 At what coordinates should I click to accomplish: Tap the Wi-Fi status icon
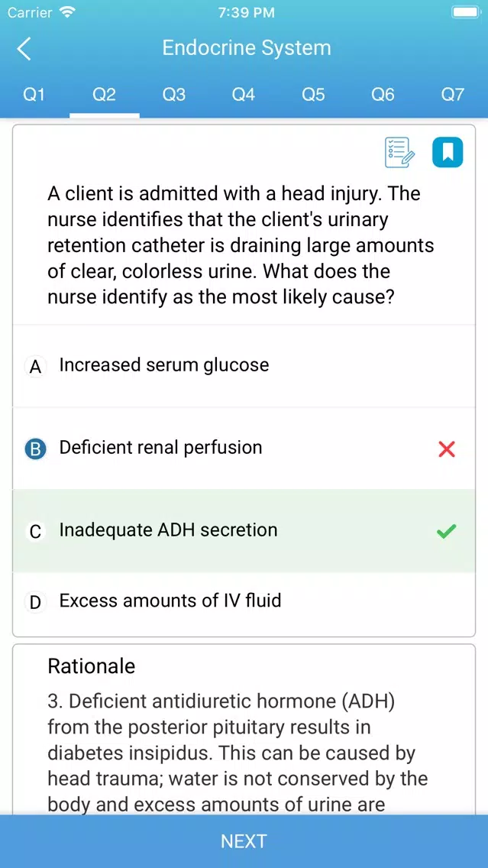67,13
